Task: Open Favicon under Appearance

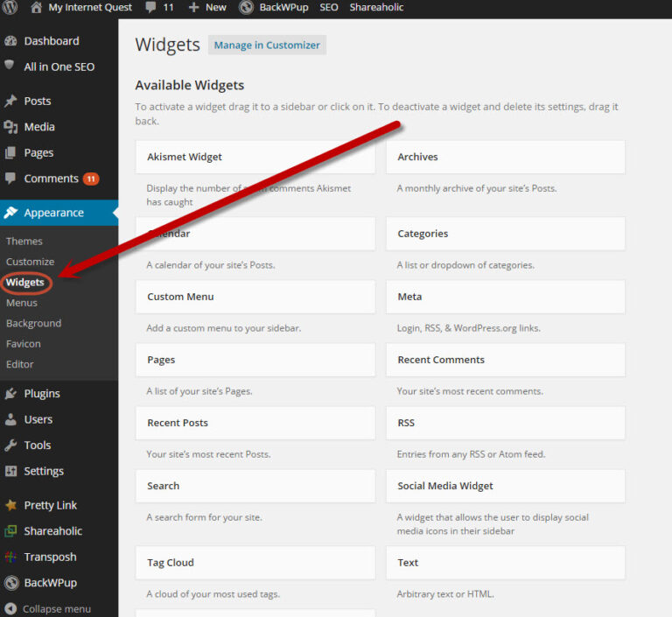Action: [23, 344]
